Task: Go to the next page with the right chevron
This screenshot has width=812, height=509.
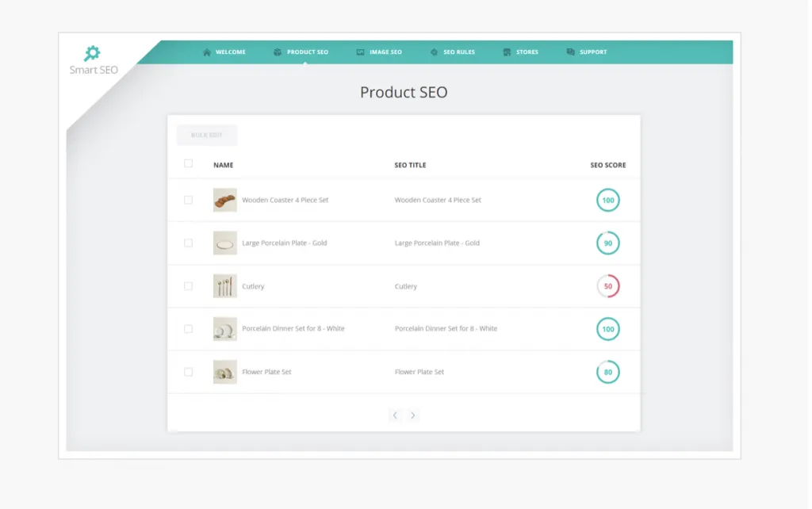Action: coord(412,415)
